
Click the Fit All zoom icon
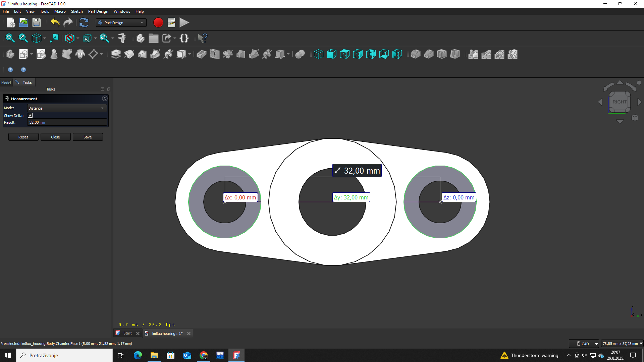click(10, 38)
